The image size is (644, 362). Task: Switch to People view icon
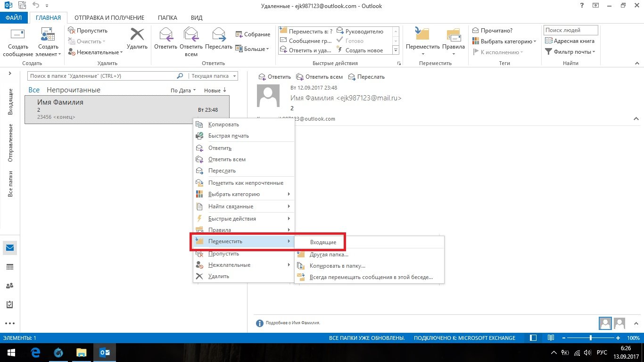click(10, 286)
